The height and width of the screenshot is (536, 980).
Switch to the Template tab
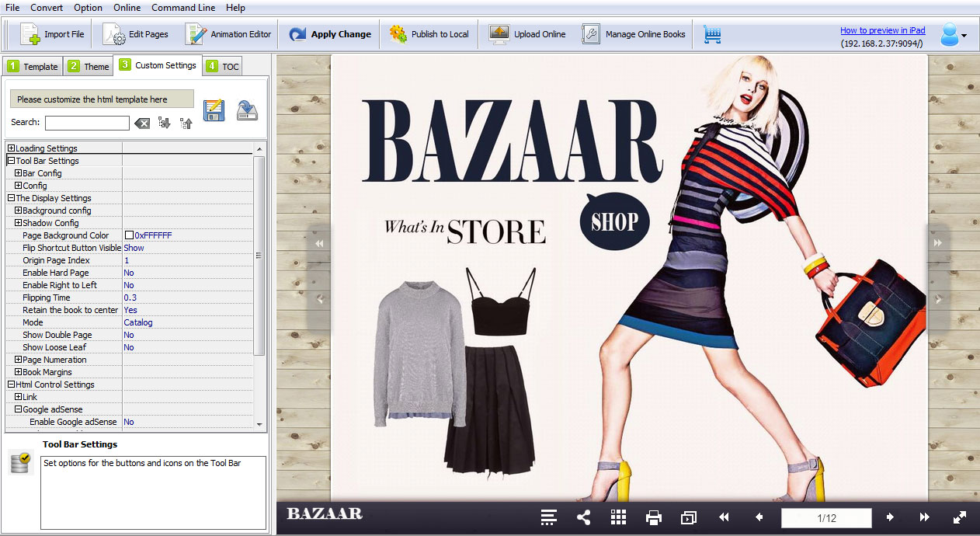pos(33,67)
